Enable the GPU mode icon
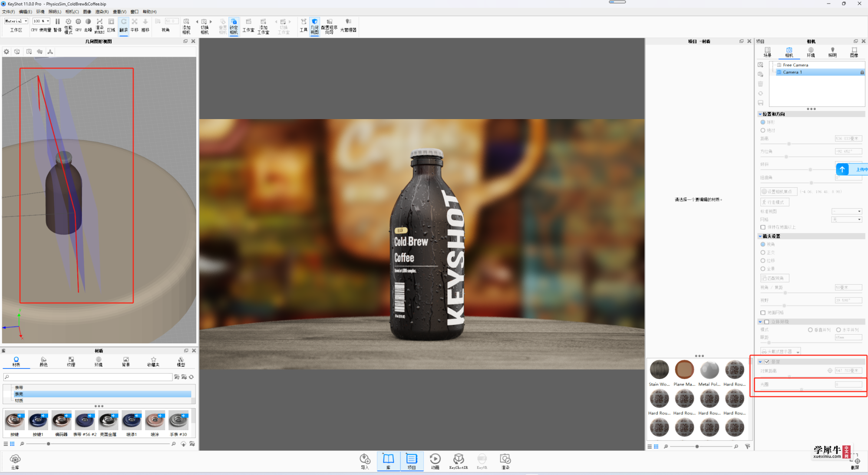This screenshot has width=868, height=475. tap(78, 22)
